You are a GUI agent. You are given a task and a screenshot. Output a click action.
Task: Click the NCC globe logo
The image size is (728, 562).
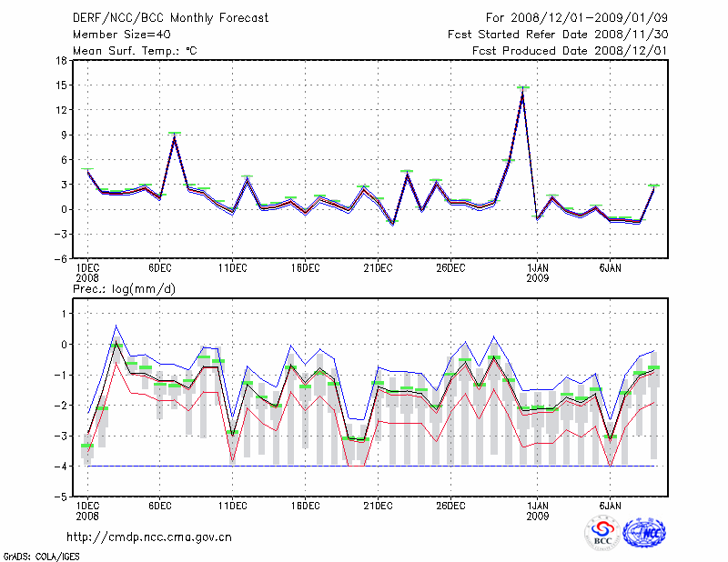pyautogui.click(x=643, y=533)
